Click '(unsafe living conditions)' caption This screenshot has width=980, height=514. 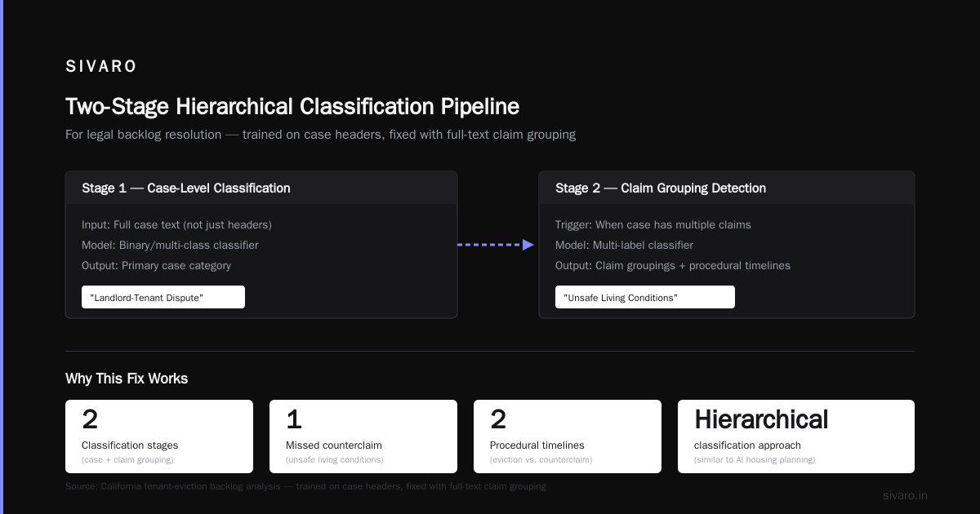tap(335, 460)
